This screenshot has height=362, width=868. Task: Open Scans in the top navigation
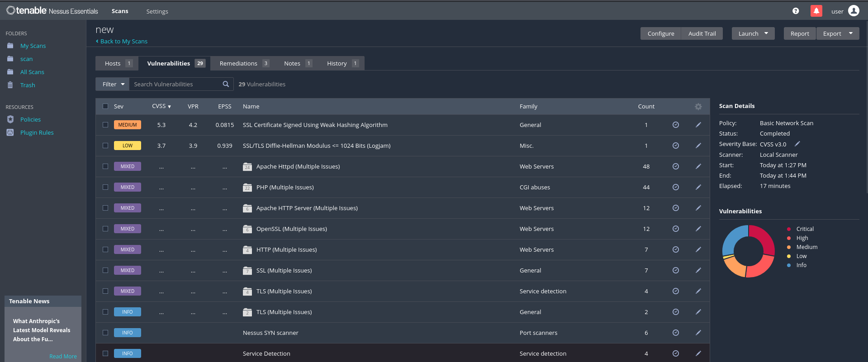pyautogui.click(x=120, y=11)
